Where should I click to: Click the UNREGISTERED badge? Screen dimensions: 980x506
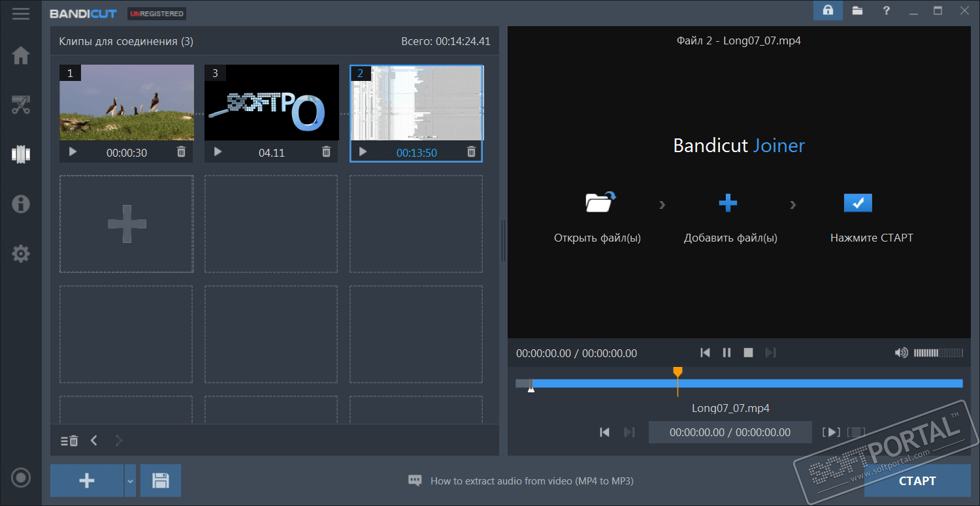click(157, 13)
